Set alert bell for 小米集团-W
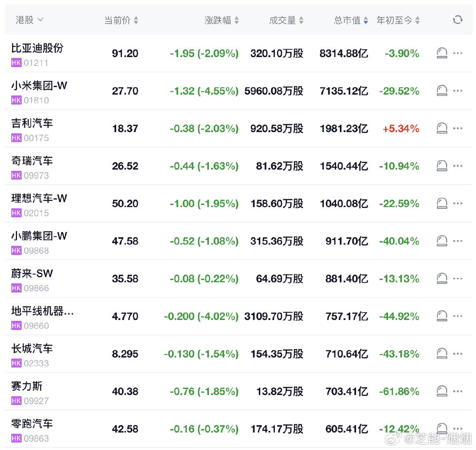Screen dimensions: 476x450 [x=442, y=91]
